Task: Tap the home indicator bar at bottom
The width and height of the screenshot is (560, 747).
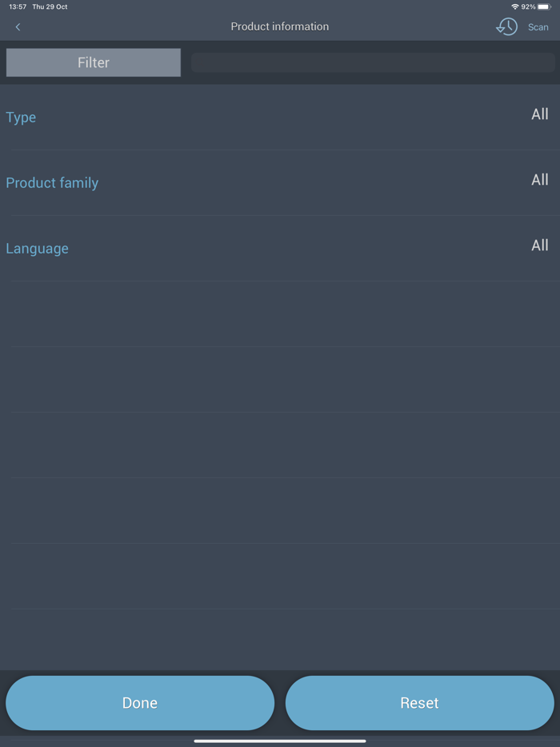Action: 280,740
